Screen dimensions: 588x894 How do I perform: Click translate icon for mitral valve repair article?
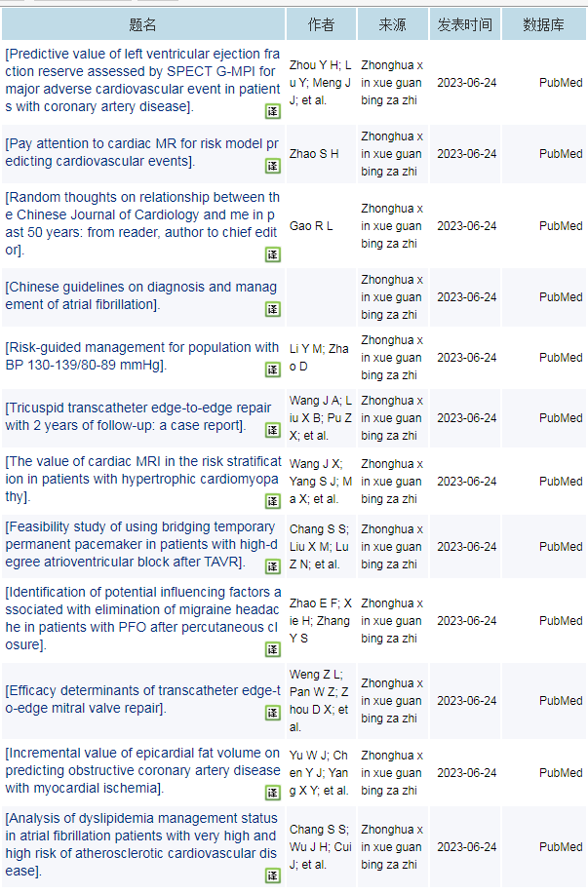coord(273,713)
